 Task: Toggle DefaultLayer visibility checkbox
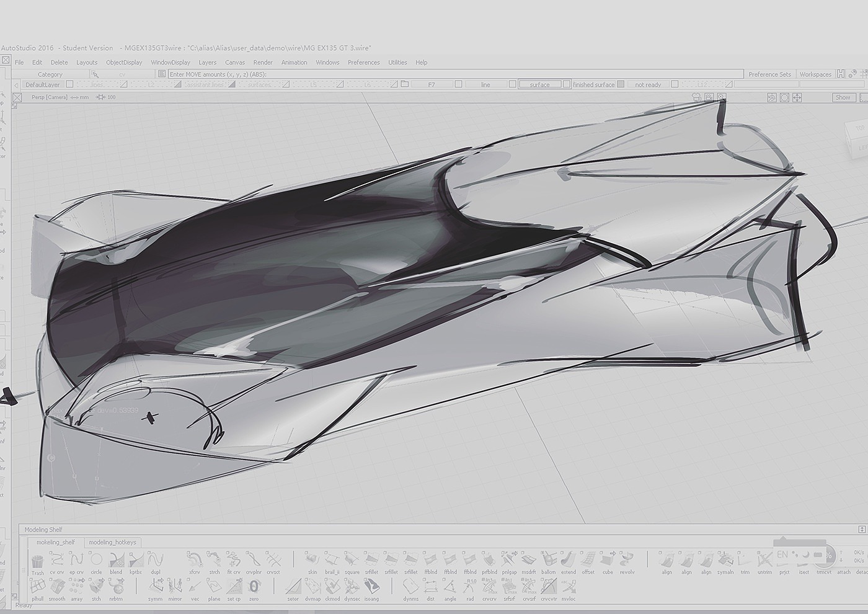pos(70,84)
